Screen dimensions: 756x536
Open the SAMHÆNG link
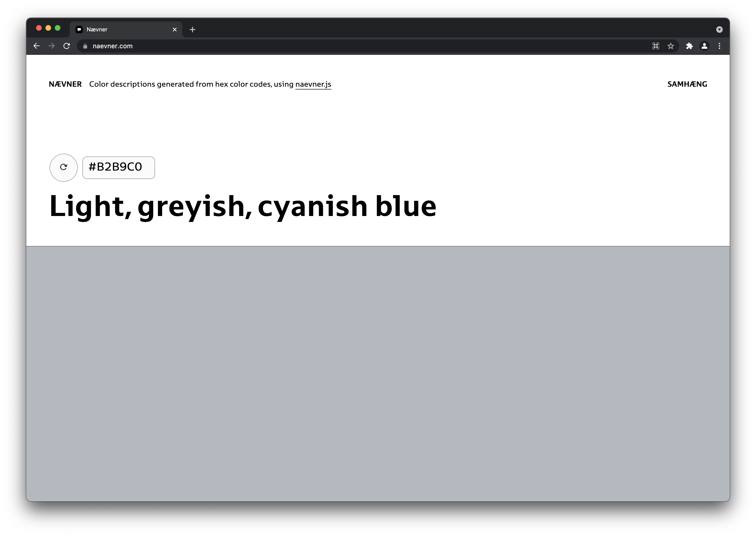tap(687, 84)
